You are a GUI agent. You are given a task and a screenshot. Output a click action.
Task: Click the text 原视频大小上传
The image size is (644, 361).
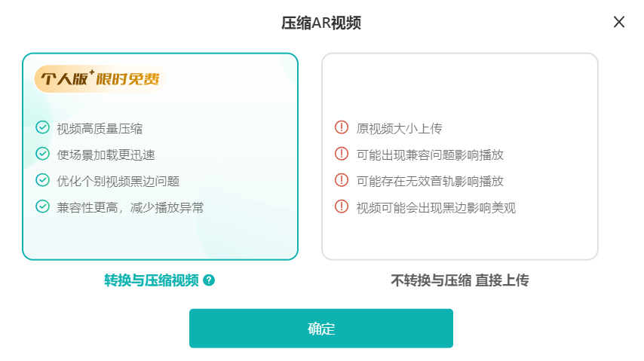pyautogui.click(x=399, y=129)
